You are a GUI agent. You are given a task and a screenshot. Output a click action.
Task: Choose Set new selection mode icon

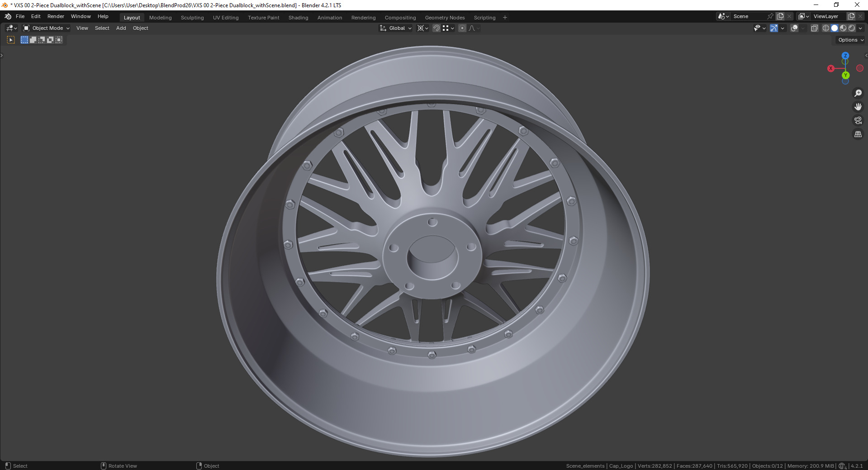tap(24, 40)
